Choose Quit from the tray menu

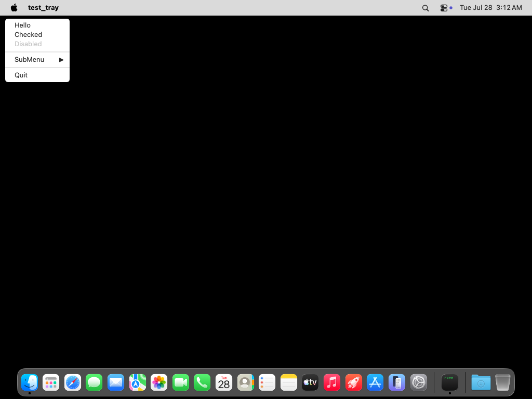pos(37,75)
